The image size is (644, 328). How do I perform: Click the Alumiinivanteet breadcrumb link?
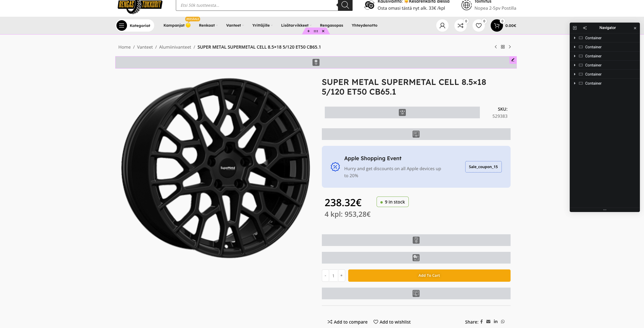pos(175,47)
